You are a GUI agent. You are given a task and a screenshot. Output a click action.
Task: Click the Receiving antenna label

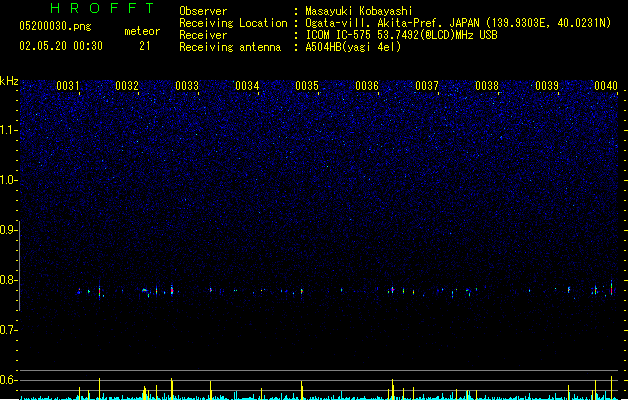click(230, 47)
